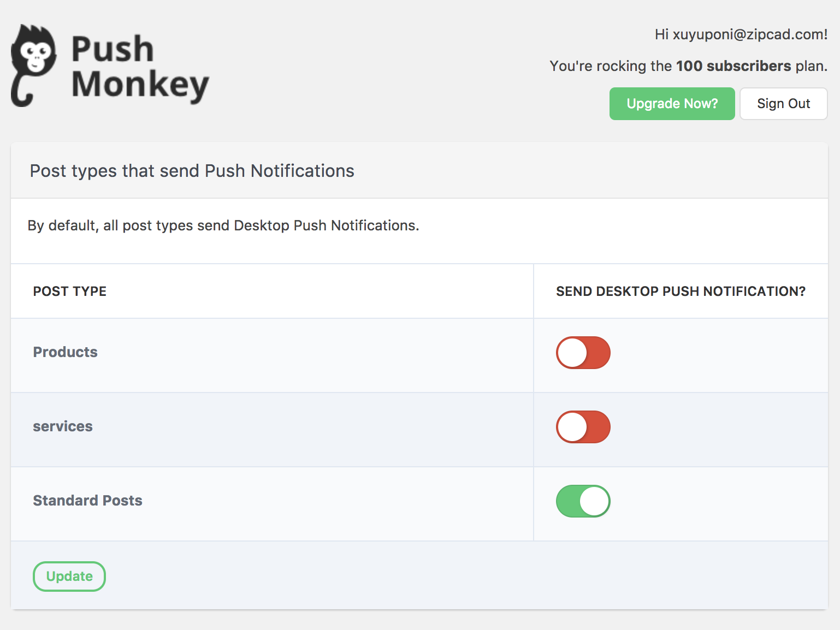Save changes with the Update button
The width and height of the screenshot is (840, 630).
[69, 576]
